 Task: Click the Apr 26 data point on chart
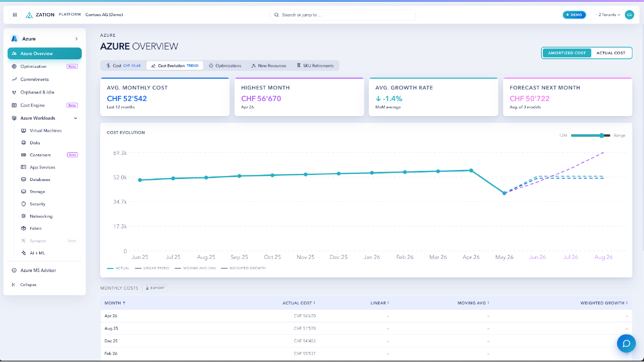471,170
